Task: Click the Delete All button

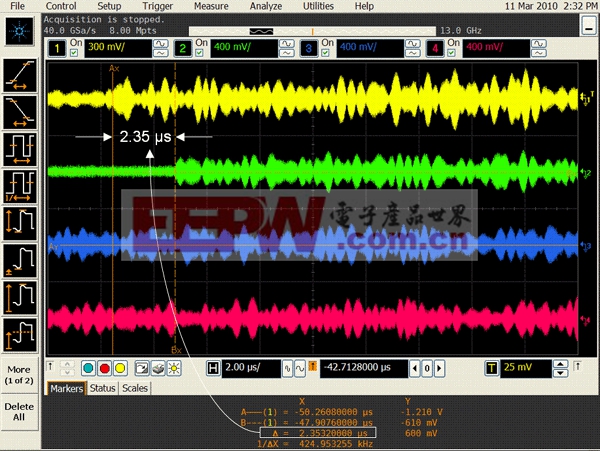Action: pos(19,412)
